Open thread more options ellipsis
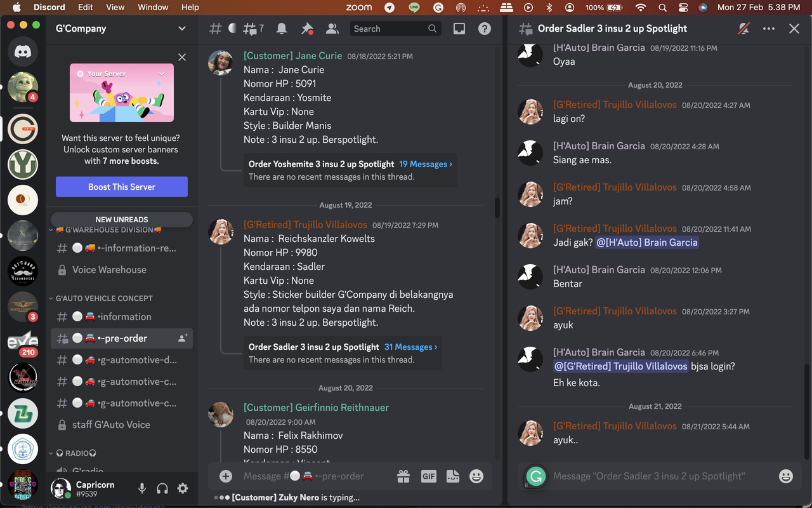 (769, 29)
